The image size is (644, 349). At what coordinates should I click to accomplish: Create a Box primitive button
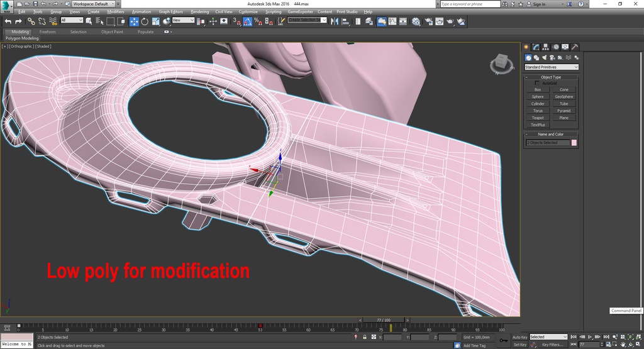click(x=538, y=89)
